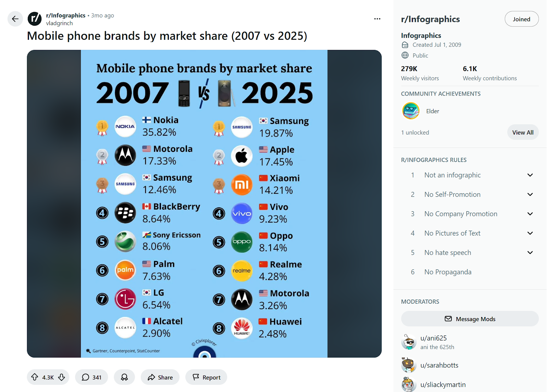Viewport: 548px width, 392px height.
Task: Open the comments for this post
Action: point(91,377)
